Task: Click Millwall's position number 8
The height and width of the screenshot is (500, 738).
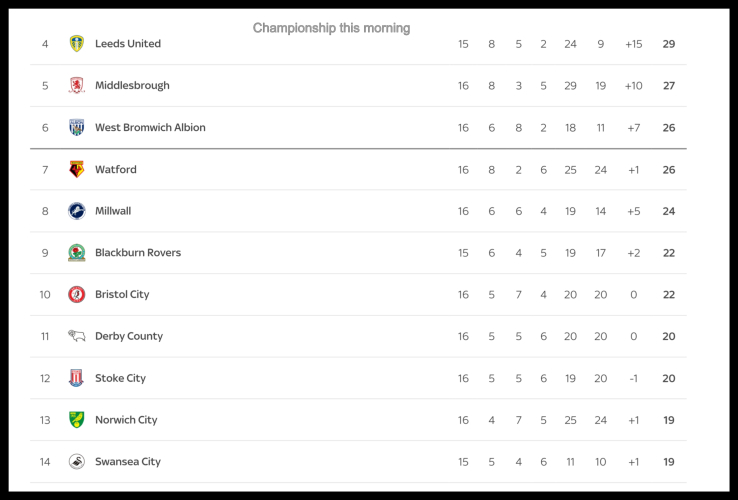Action: (x=45, y=211)
